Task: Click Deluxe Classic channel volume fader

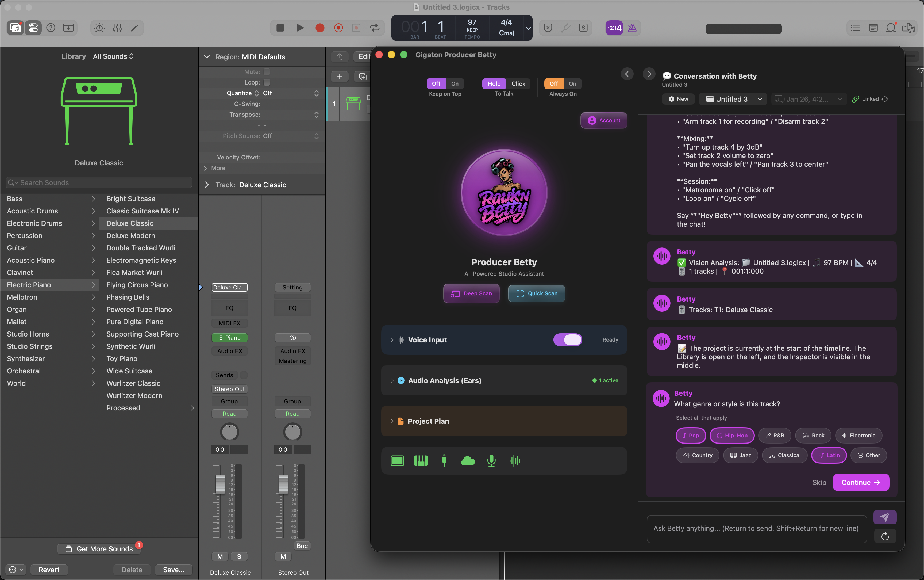Action: tap(220, 484)
